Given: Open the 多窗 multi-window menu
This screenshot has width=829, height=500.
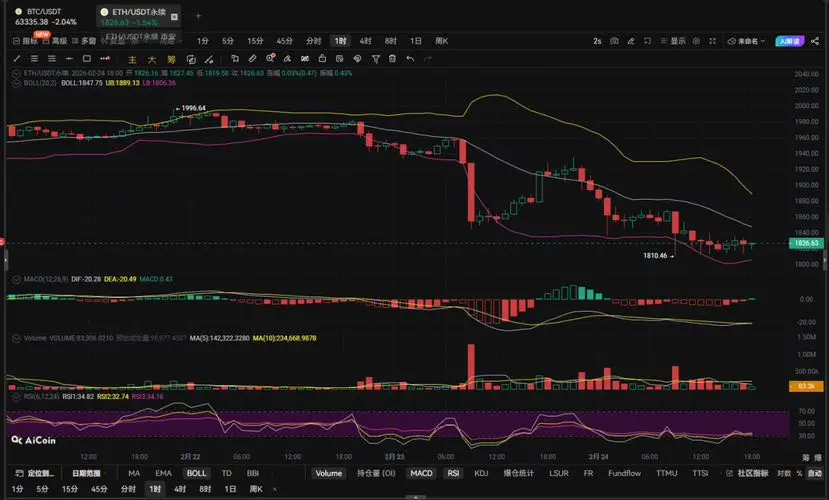Looking at the screenshot, I should (x=84, y=41).
